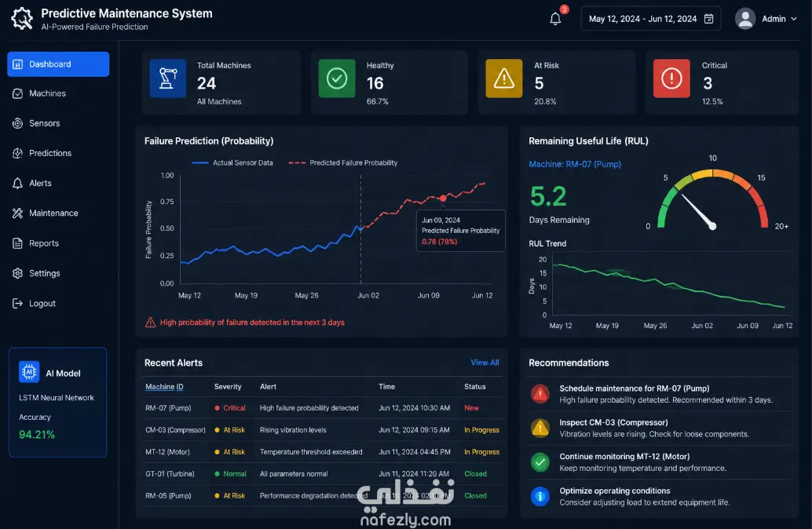Click the Total Machines robot arm icon

[167, 78]
